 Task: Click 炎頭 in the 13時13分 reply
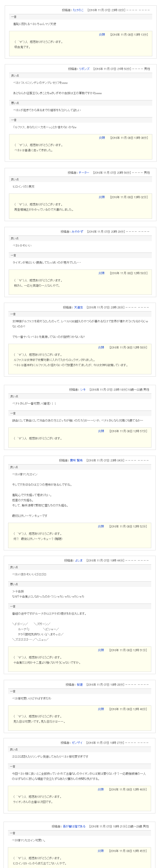(102, 34)
